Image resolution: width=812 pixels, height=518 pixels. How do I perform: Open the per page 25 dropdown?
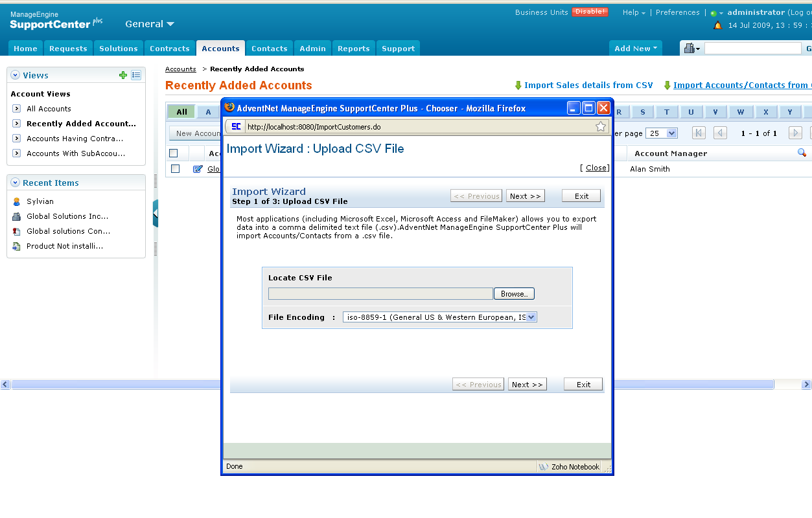point(662,133)
